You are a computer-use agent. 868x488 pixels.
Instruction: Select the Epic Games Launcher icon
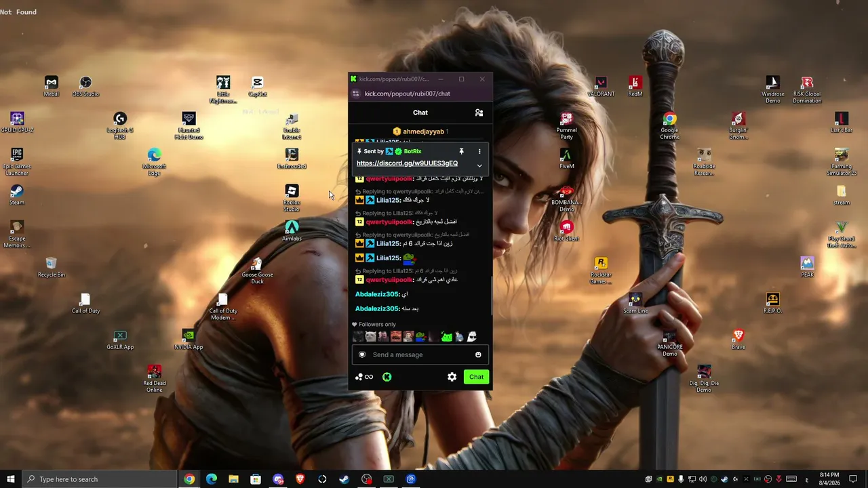tap(17, 163)
